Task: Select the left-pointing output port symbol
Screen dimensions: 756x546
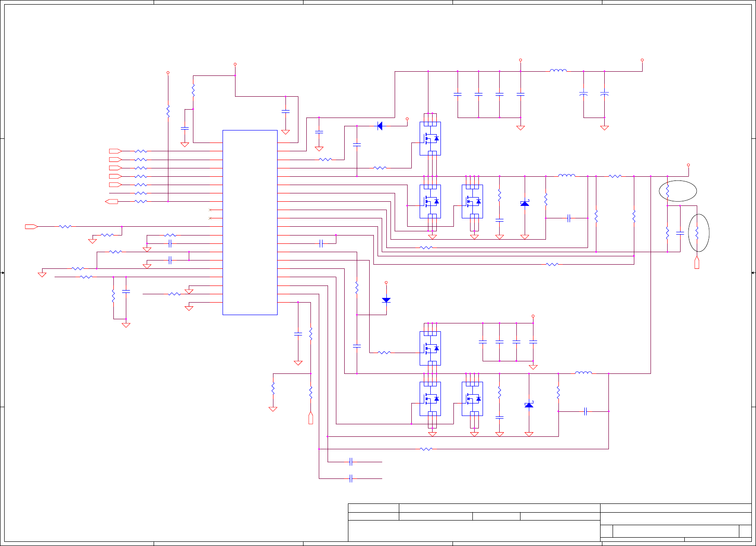Action: coord(112,201)
